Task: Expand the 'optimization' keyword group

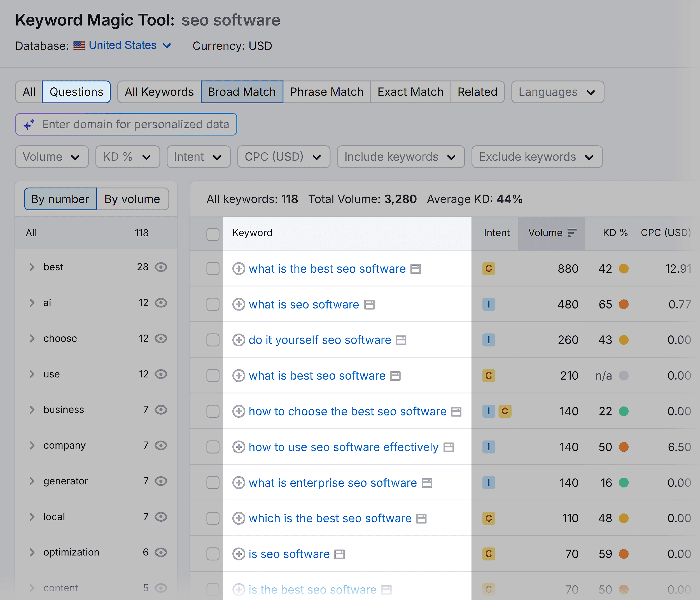Action: coord(32,552)
